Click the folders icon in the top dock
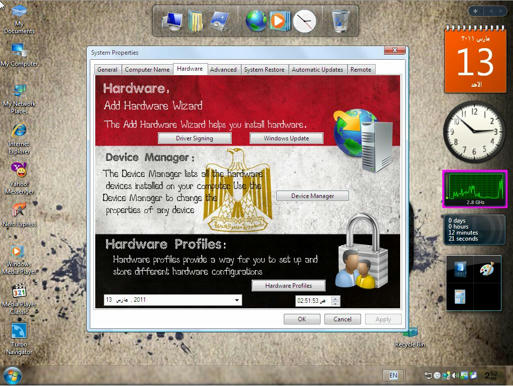Viewport: 513px width, 386px height. point(196,21)
